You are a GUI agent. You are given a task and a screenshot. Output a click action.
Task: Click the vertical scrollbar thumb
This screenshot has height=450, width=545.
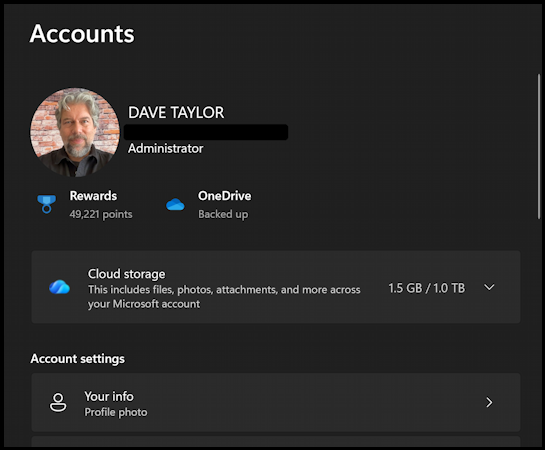[x=539, y=146]
